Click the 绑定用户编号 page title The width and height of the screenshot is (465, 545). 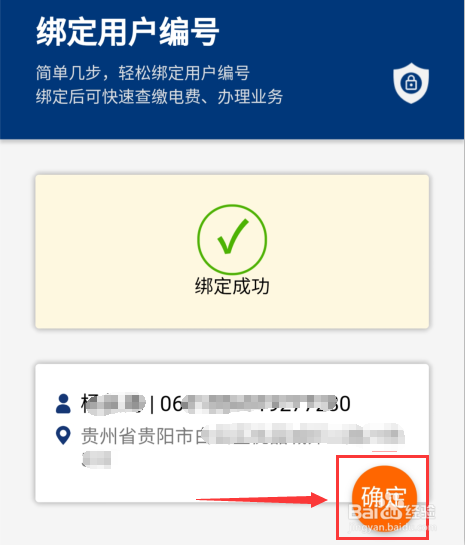(x=128, y=32)
